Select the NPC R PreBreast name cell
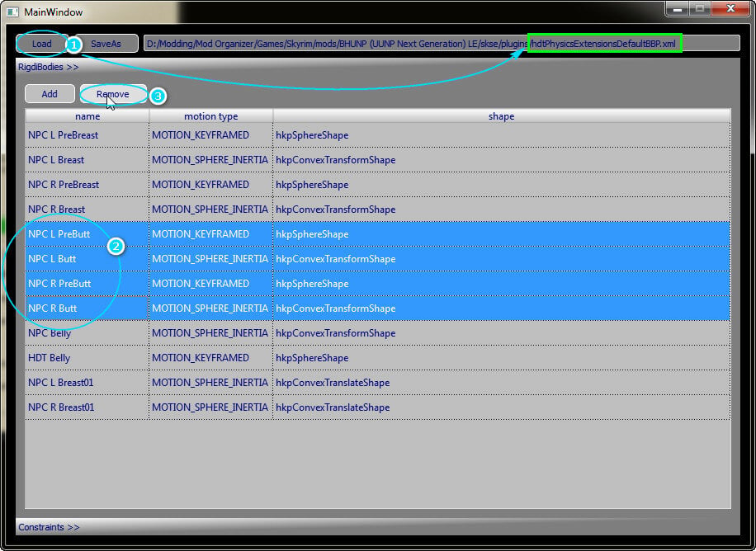Image resolution: width=756 pixels, height=551 pixels. pyautogui.click(x=87, y=185)
